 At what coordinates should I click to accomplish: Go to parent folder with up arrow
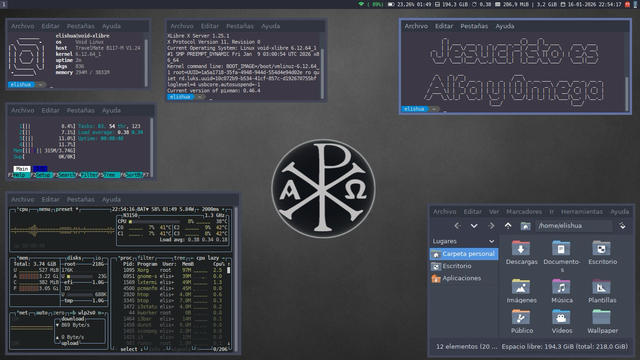pyautogui.click(x=508, y=225)
